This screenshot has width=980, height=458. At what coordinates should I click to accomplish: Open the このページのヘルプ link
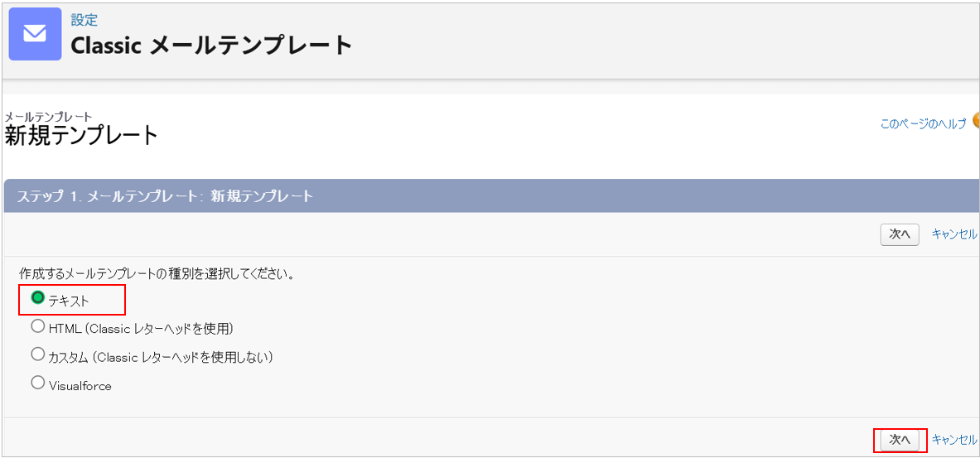click(x=923, y=123)
